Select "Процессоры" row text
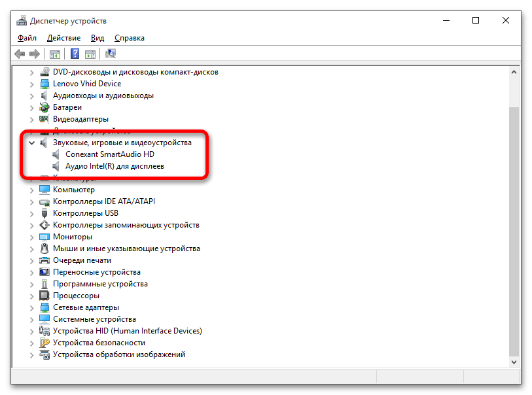Viewport: 532px width, 395px height. 77,296
